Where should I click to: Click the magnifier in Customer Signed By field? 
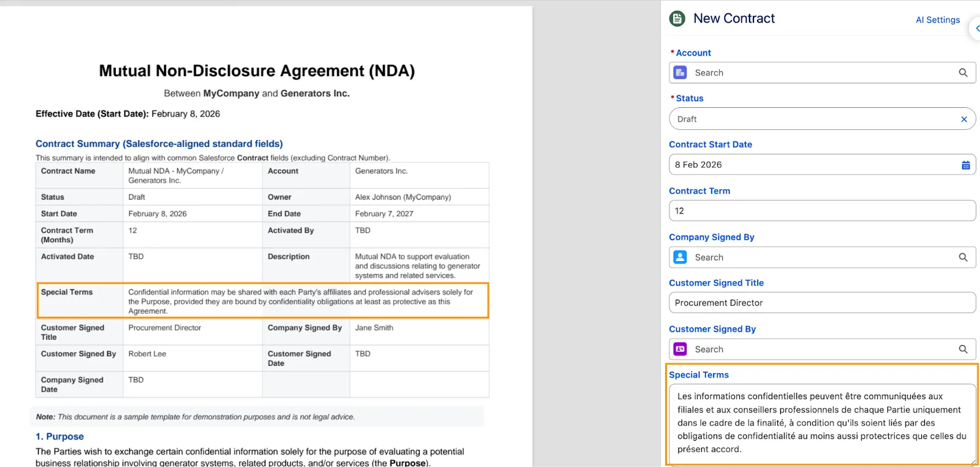963,349
